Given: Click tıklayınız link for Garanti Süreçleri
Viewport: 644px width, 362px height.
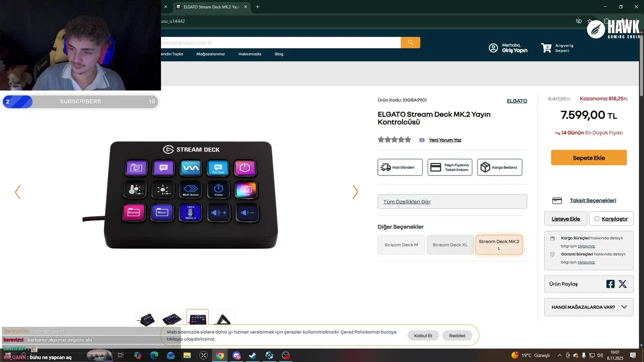Looking at the screenshot, I should point(586,262).
